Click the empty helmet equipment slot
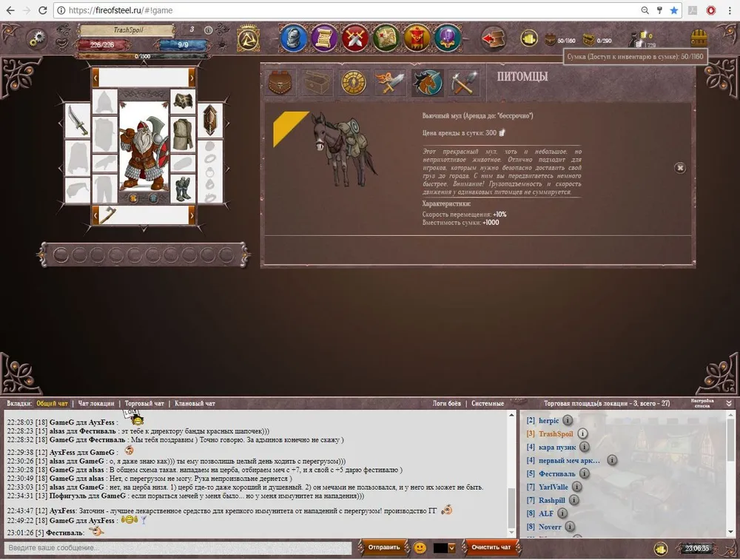 tap(104, 101)
